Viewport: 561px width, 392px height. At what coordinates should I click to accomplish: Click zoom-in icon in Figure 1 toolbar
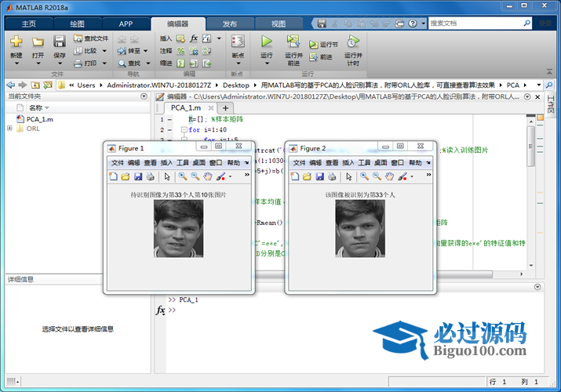[x=183, y=176]
